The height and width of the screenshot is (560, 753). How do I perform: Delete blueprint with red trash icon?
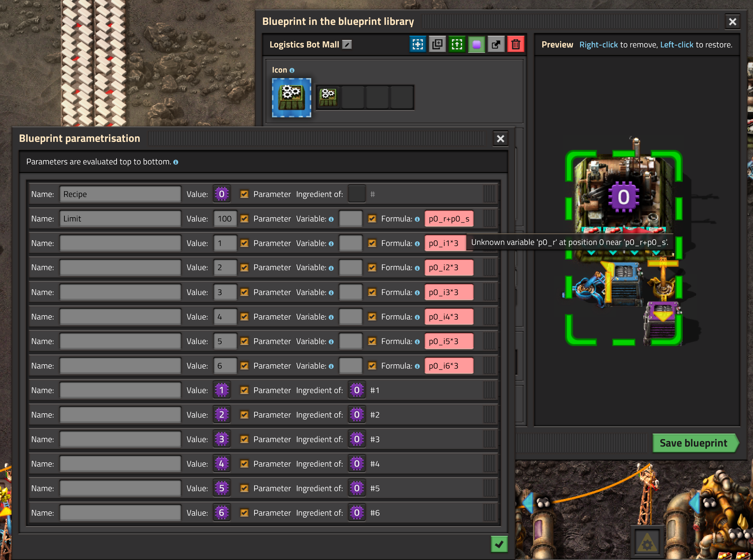click(x=516, y=44)
